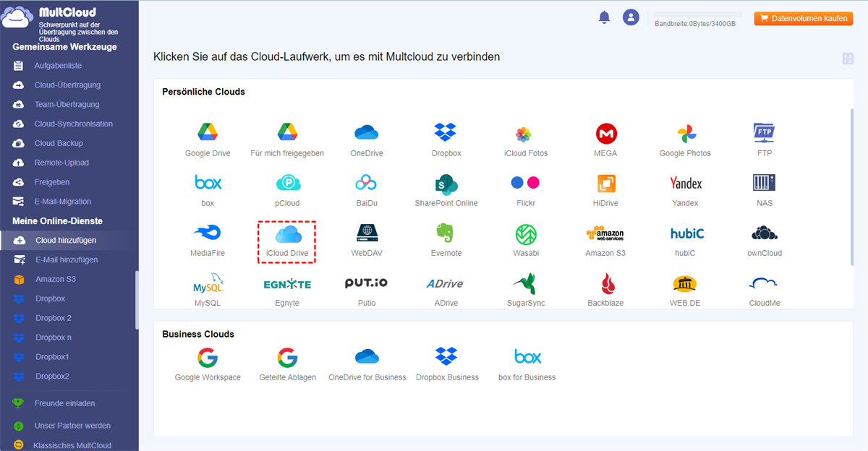Click the sidebar vertical scrollbar

pos(137,300)
